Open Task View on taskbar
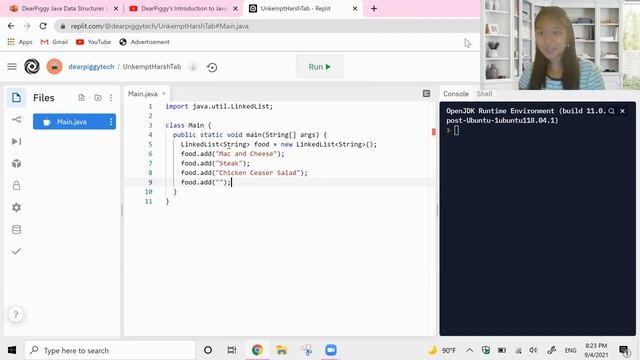Image resolution: width=640 pixels, height=360 pixels. tap(232, 350)
